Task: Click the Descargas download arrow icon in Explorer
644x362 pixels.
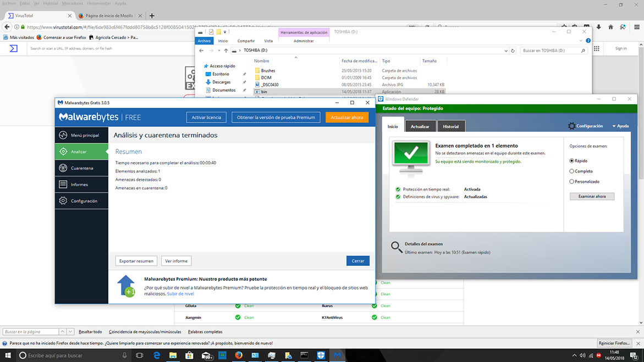Action: tap(208, 82)
